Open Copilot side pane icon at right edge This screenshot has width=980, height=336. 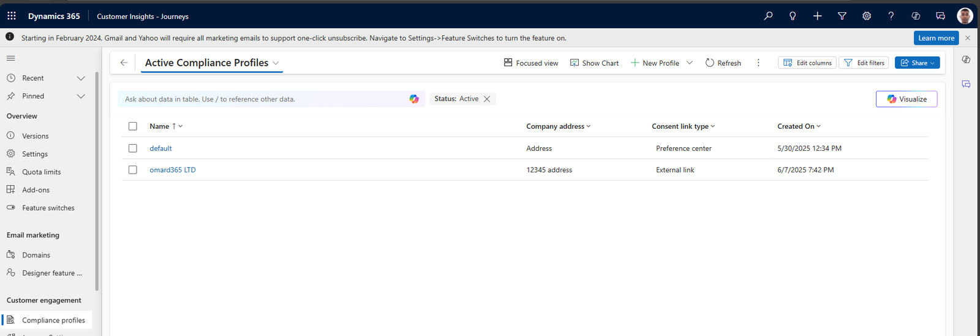tap(966, 59)
